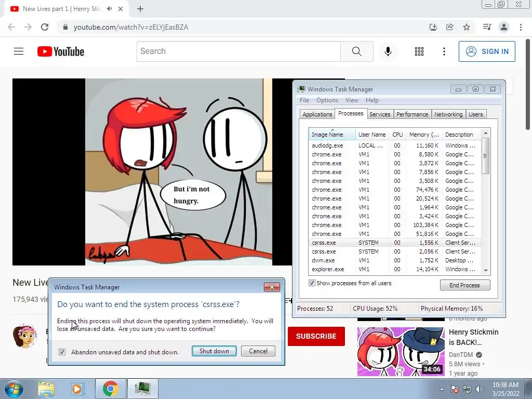Open the channel avatar below the video

pyautogui.click(x=25, y=336)
